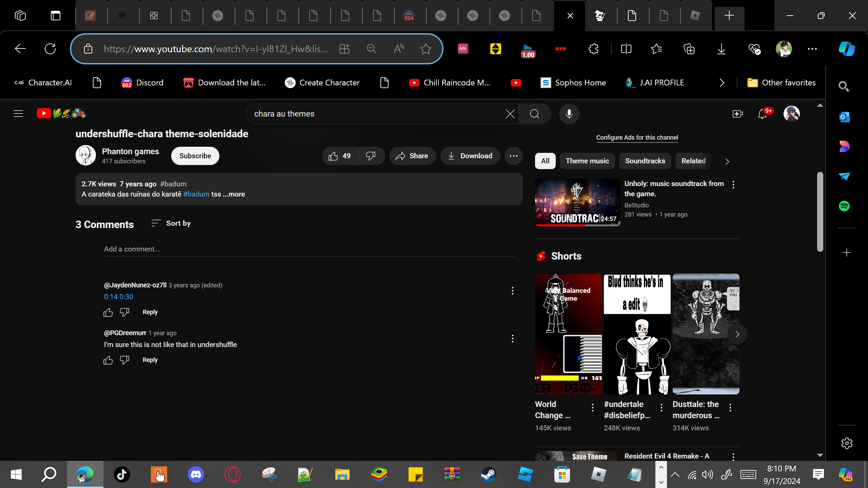The height and width of the screenshot is (488, 868).
Task: Select the Soundtracks filter chip
Action: coord(645,161)
